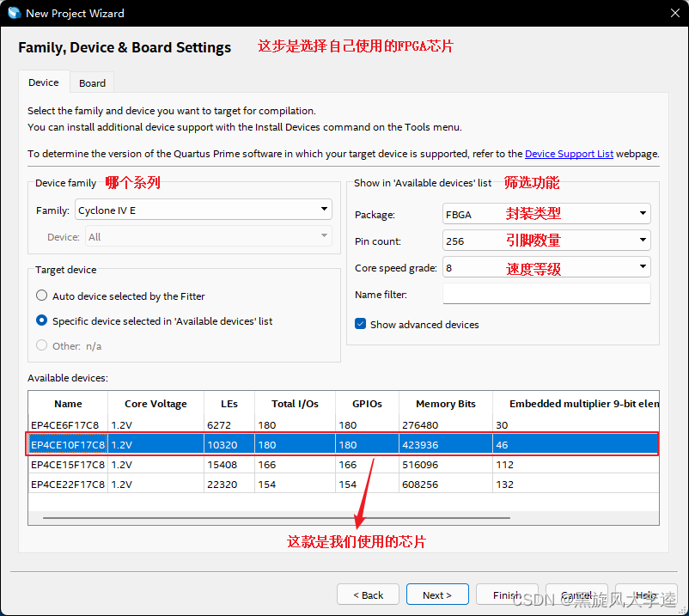Click the memory bits value 608256
Screen dimensions: 689x616
(420, 485)
